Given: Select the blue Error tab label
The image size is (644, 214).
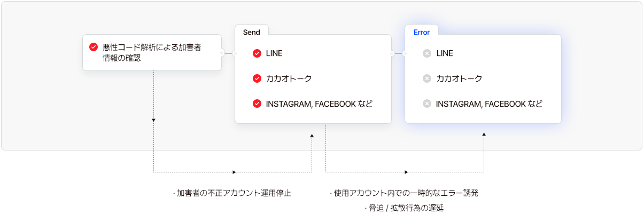Looking at the screenshot, I should 422,32.
